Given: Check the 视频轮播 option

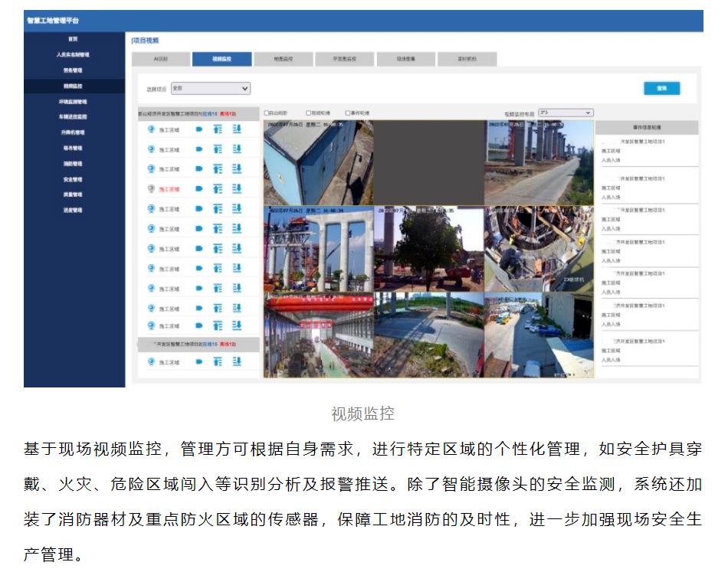Looking at the screenshot, I should point(308,112).
